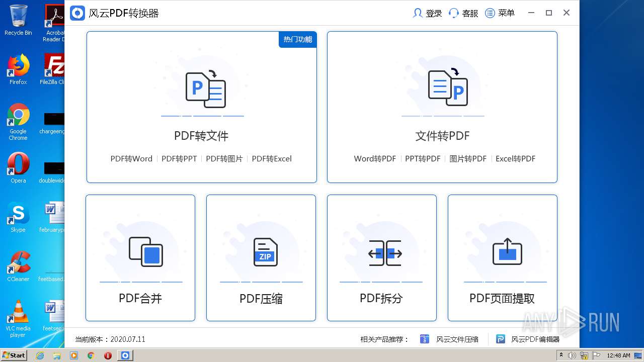Open Internet Explorer from taskbar

coord(40,355)
